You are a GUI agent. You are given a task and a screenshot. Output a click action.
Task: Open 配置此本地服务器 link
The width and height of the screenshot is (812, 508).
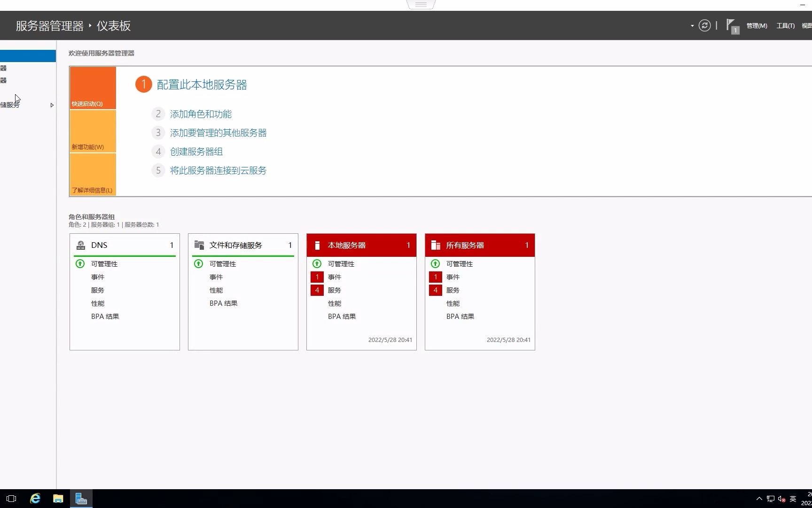click(202, 85)
